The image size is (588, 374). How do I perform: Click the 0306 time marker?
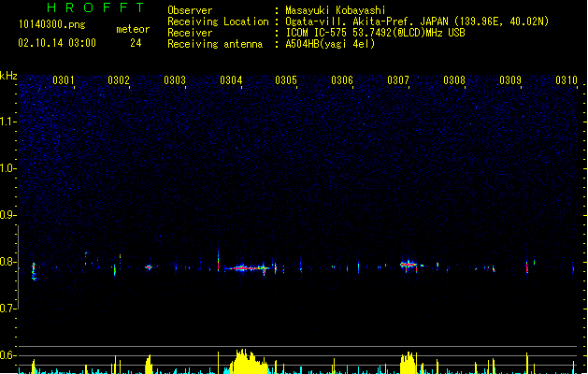[342, 80]
